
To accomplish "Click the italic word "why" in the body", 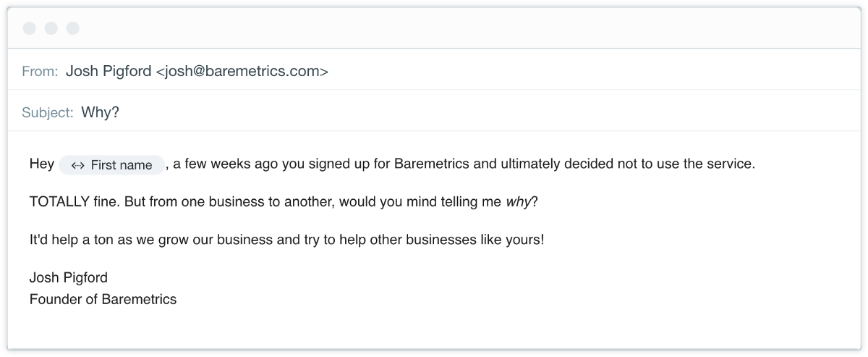I will pos(518,201).
